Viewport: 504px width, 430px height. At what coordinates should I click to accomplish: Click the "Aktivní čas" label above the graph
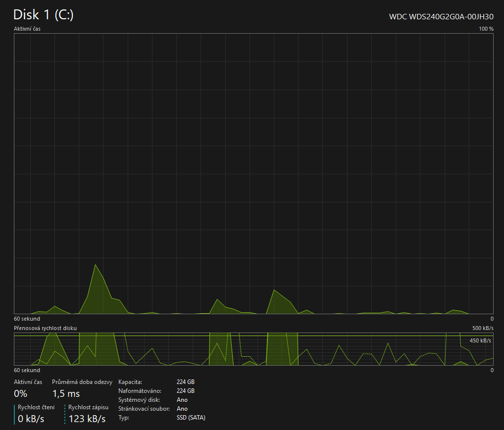point(27,29)
